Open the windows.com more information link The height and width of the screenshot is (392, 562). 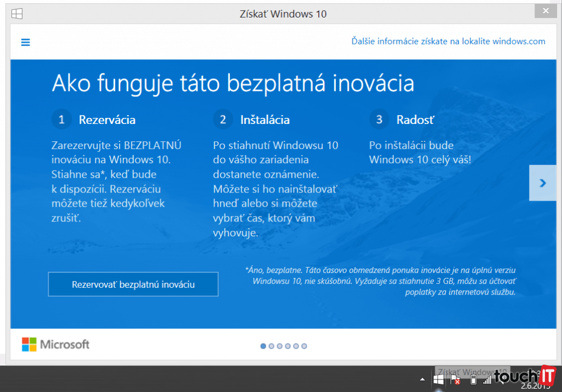(448, 41)
